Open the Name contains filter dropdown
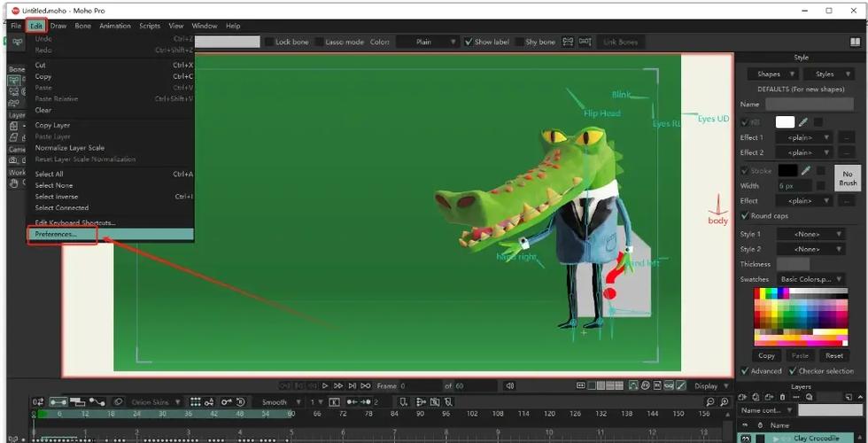This screenshot has height=443, width=868. pos(767,410)
